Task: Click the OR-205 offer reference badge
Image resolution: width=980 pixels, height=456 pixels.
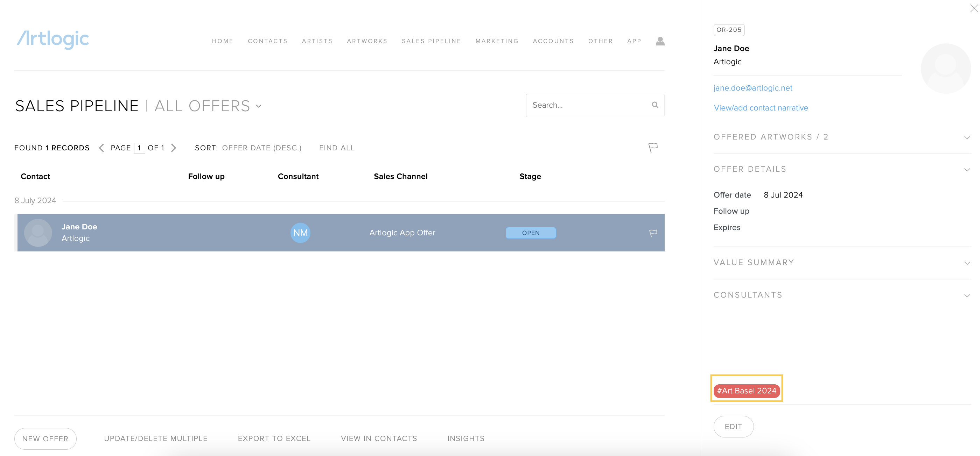Action: pos(729,30)
